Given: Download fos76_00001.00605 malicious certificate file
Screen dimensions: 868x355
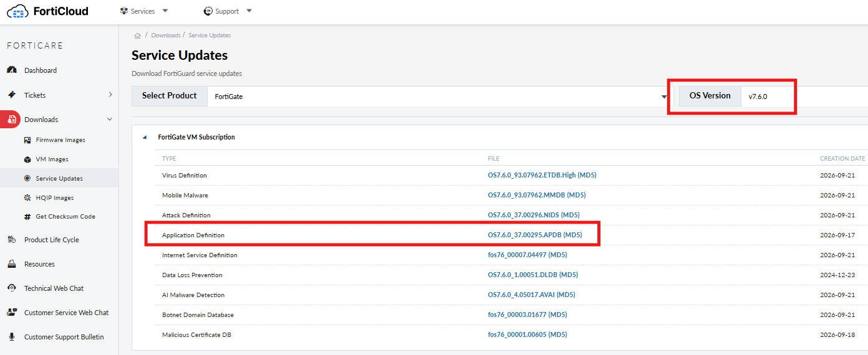Looking at the screenshot, I should [x=528, y=335].
